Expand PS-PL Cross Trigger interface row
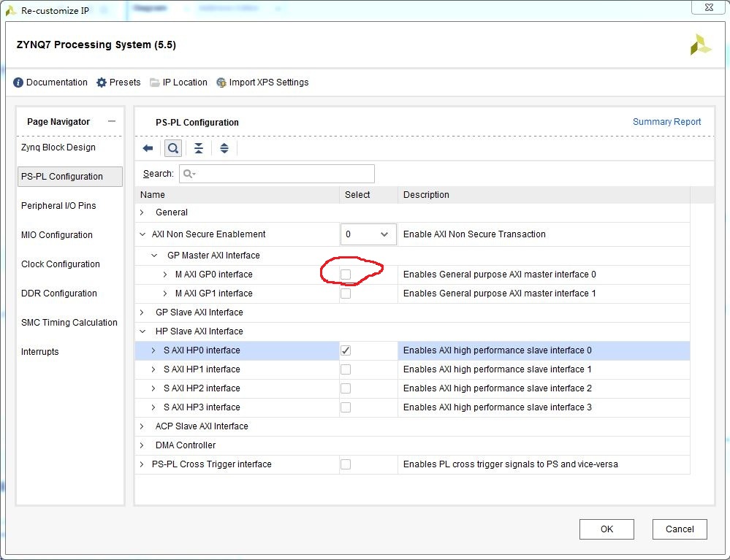This screenshot has height=560, width=730. point(142,464)
